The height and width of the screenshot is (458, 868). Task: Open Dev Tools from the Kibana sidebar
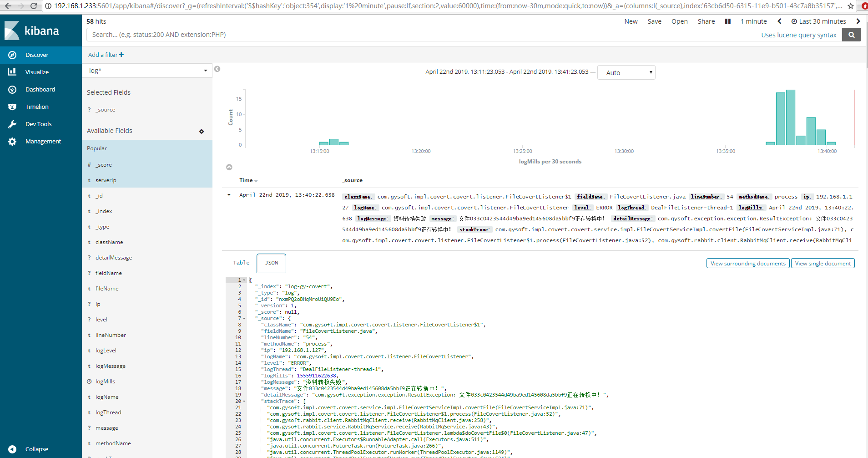point(38,124)
